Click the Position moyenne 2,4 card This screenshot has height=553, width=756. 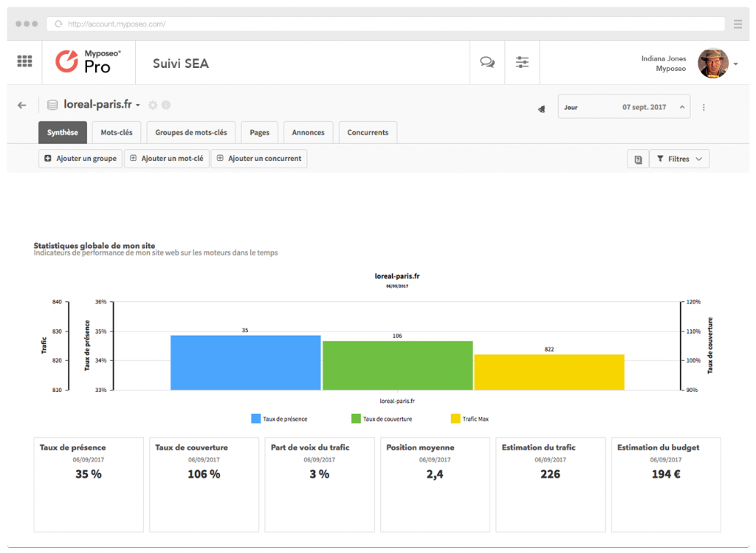click(435, 484)
